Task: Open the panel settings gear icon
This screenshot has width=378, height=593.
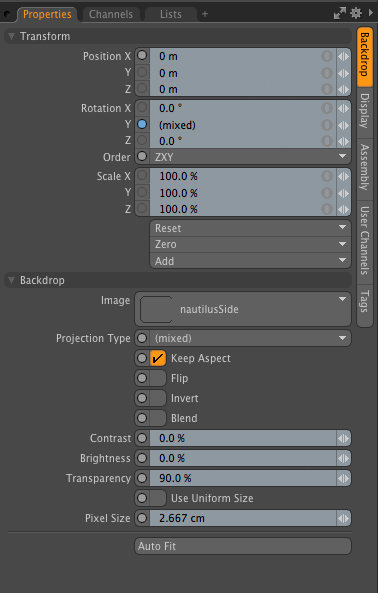Action: (x=356, y=13)
